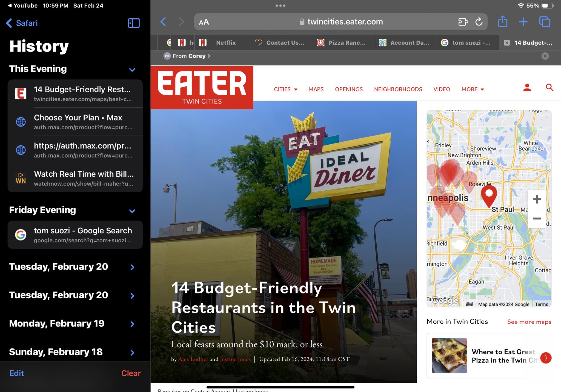
Task: Reload the current page
Action: coord(479,22)
